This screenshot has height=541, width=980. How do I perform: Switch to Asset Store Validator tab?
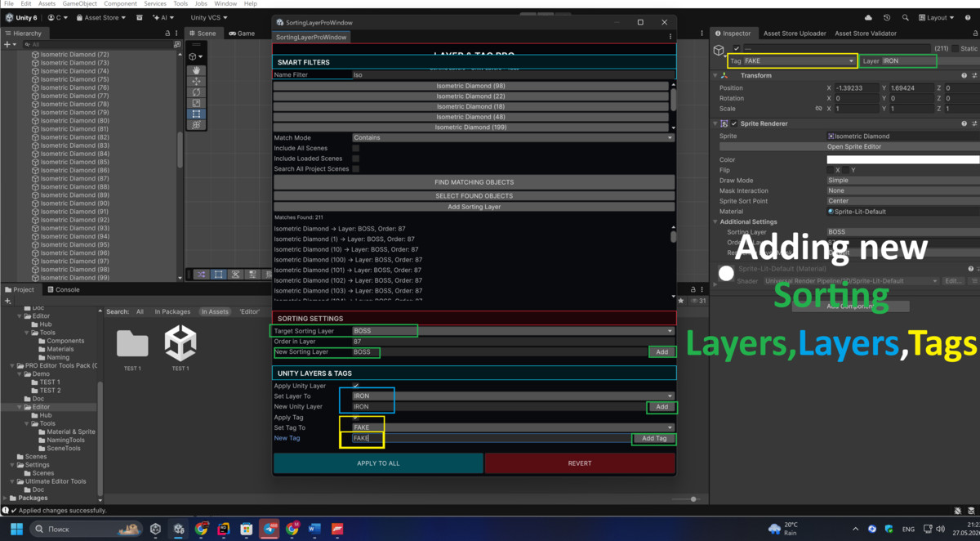tap(865, 34)
